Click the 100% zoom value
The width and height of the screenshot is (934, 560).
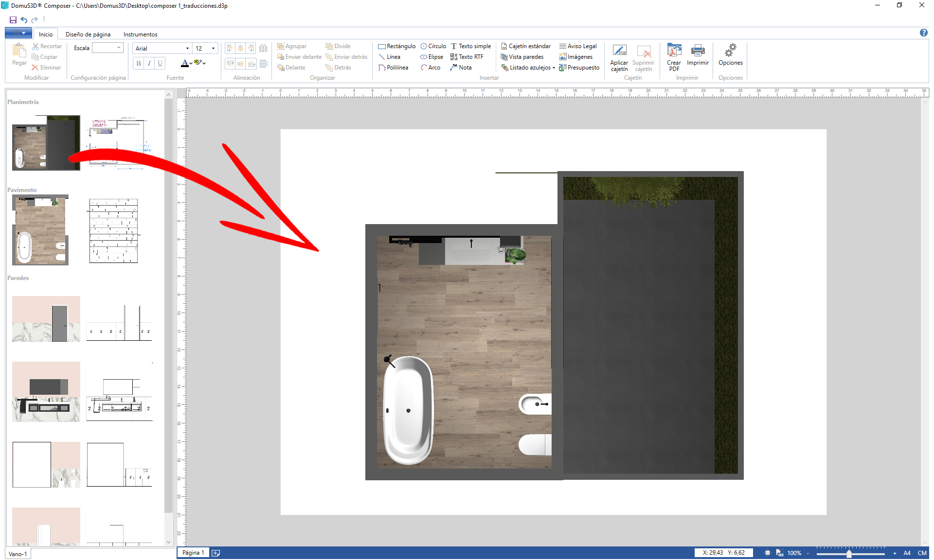point(794,553)
